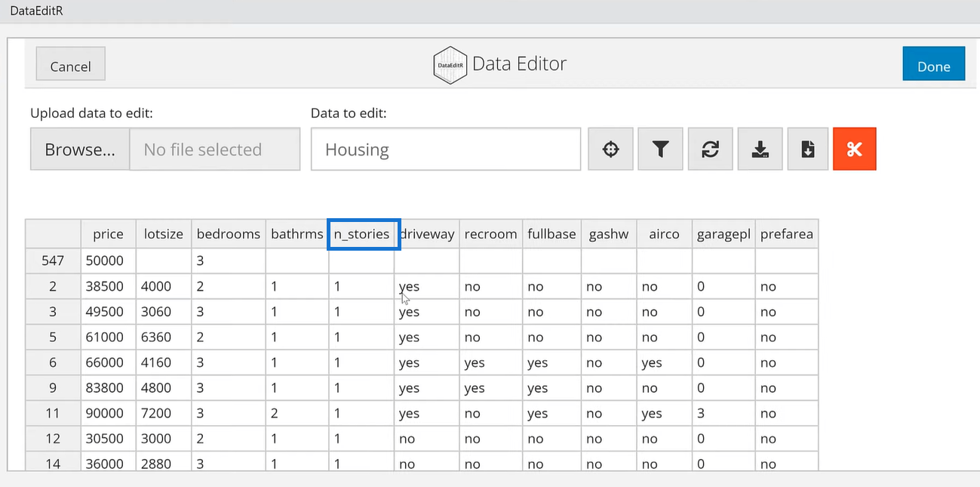Viewport: 980px width, 487px height.
Task: Click Browse... to upload a file
Action: [80, 149]
